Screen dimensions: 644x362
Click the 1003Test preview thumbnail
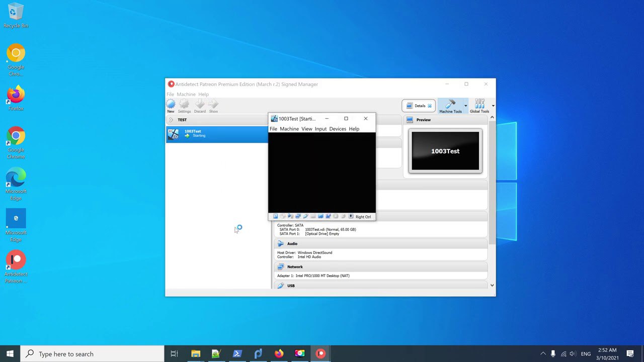coord(445,151)
